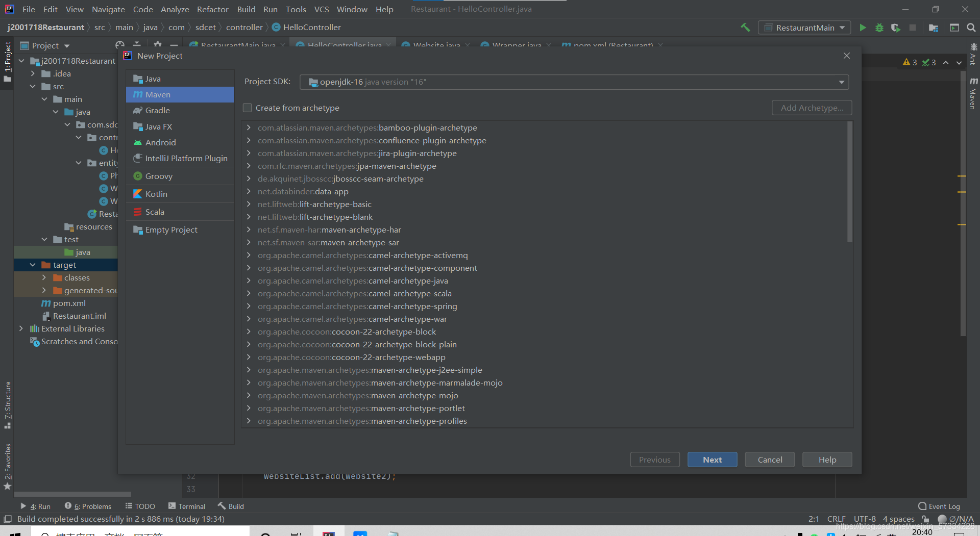Expand maven-archetype-mojo entry
Image resolution: width=980 pixels, height=536 pixels.
[x=249, y=395]
